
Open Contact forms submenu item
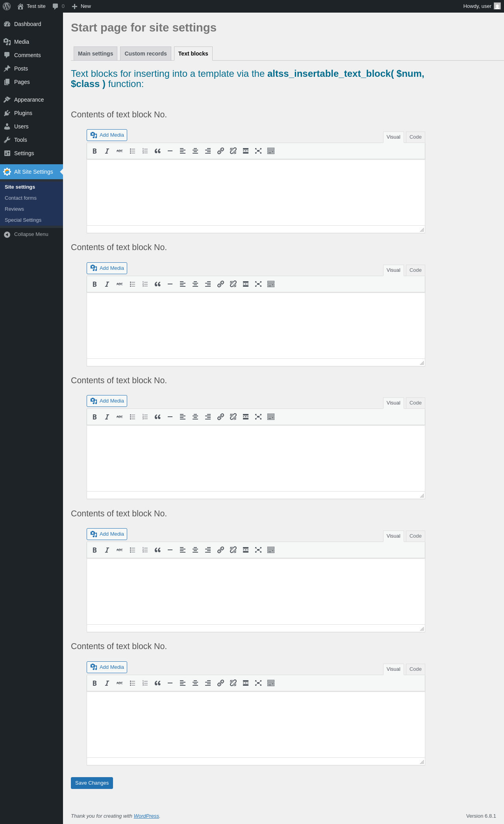pyautogui.click(x=20, y=198)
